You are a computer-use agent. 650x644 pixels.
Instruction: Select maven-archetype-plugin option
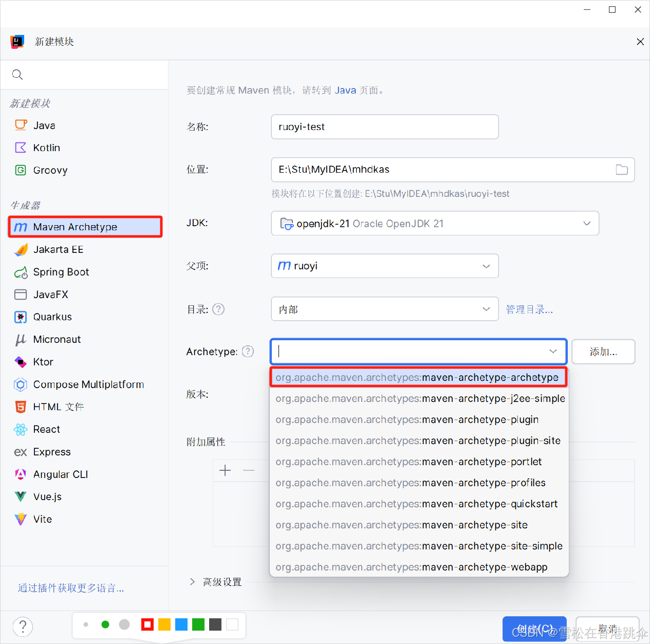click(419, 419)
